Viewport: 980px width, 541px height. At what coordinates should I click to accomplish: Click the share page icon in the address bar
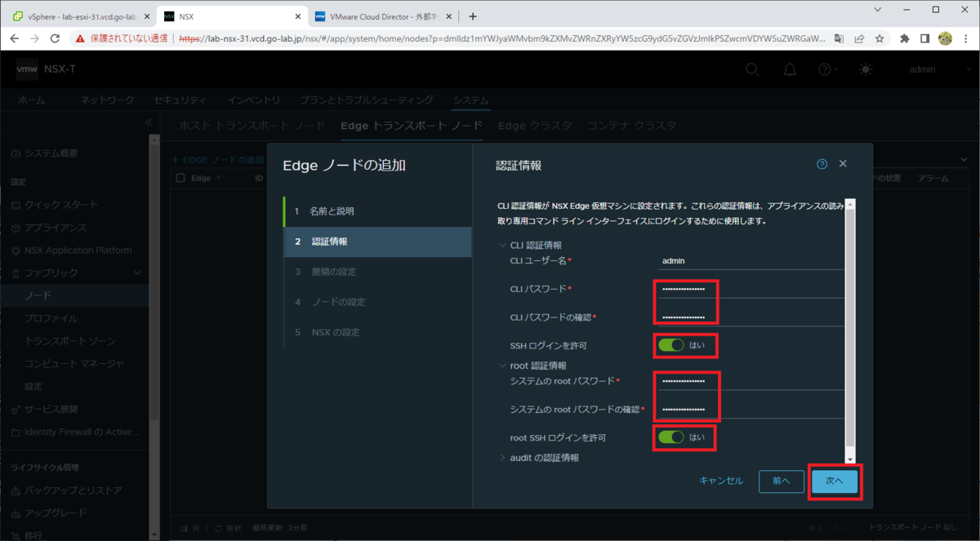click(860, 38)
